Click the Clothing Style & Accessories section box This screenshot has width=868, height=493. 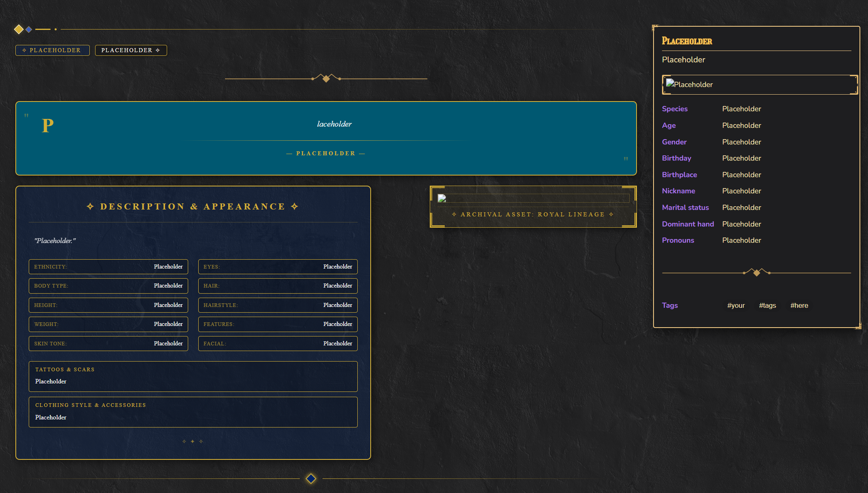point(193,412)
